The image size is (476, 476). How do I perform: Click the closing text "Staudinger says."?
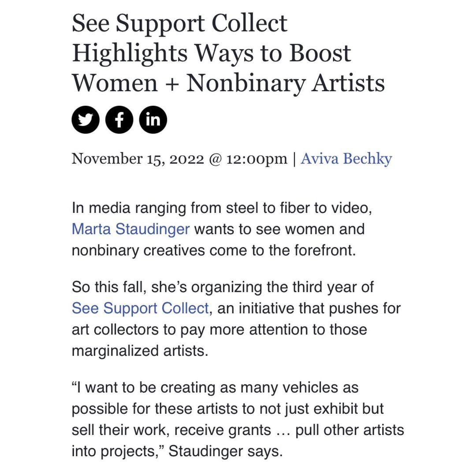pyautogui.click(x=226, y=451)
